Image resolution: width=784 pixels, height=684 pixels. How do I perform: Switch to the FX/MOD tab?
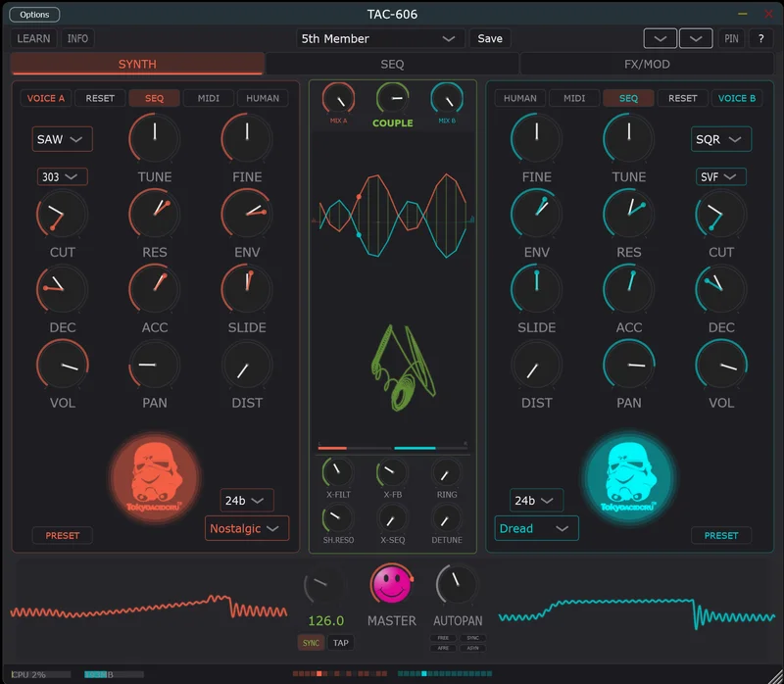pyautogui.click(x=651, y=63)
